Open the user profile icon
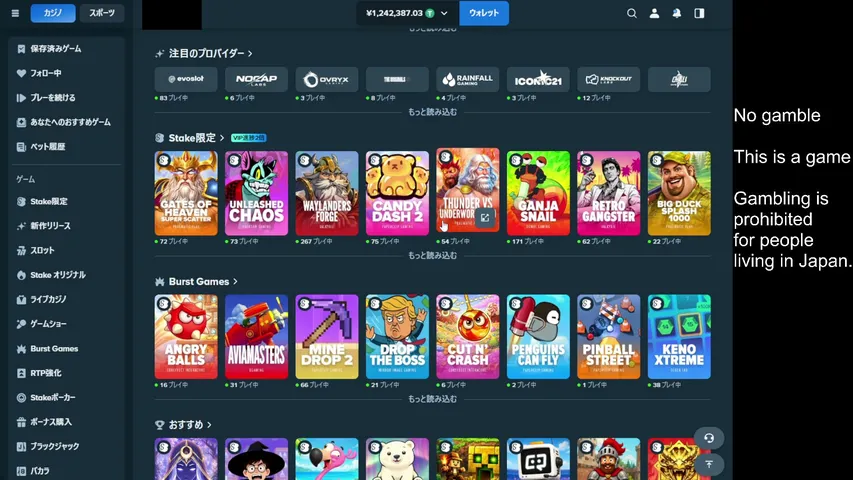 pos(654,13)
